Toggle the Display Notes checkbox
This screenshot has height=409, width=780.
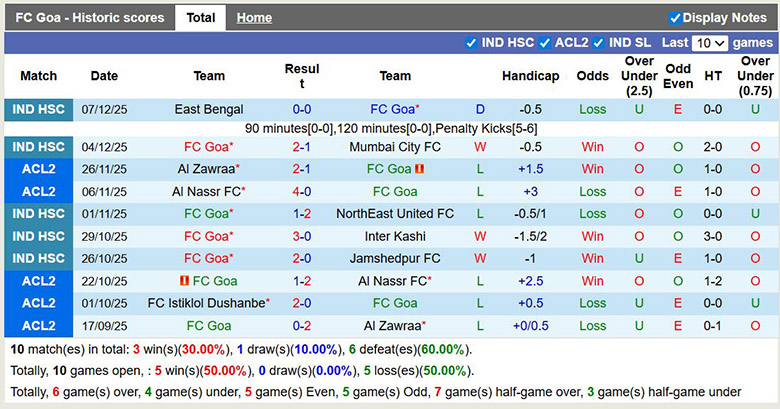click(x=675, y=17)
